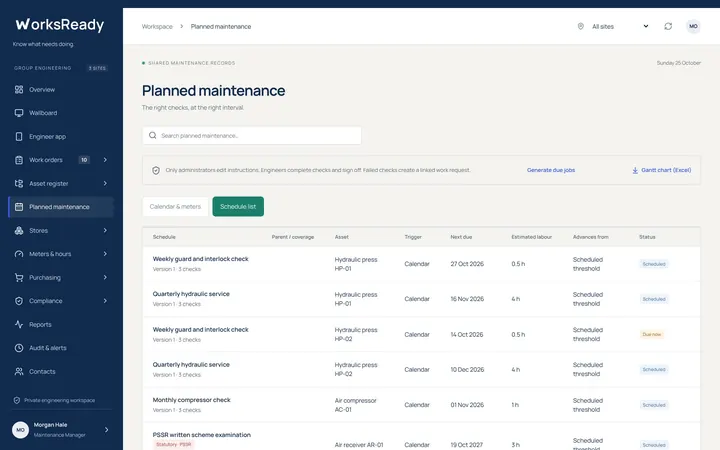This screenshot has height=450, width=720.
Task: Click the 01 Nov 2026 due date
Action: pos(467,405)
